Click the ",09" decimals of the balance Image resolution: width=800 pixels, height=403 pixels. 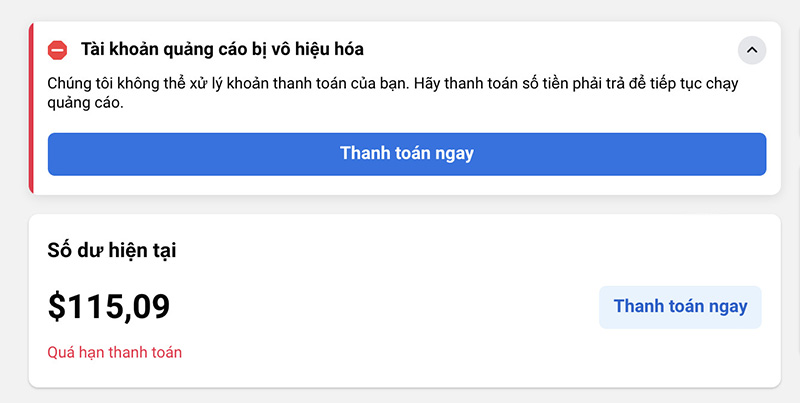pos(149,306)
